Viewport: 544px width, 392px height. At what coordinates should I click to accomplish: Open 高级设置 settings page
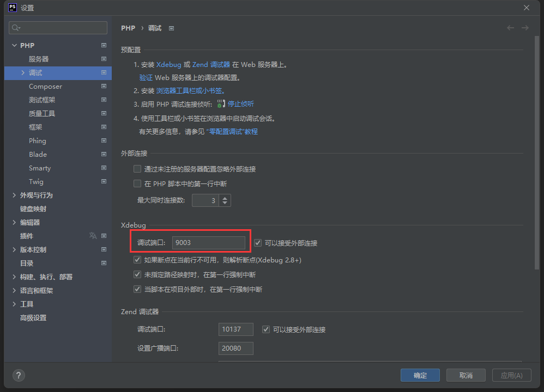[x=33, y=317]
